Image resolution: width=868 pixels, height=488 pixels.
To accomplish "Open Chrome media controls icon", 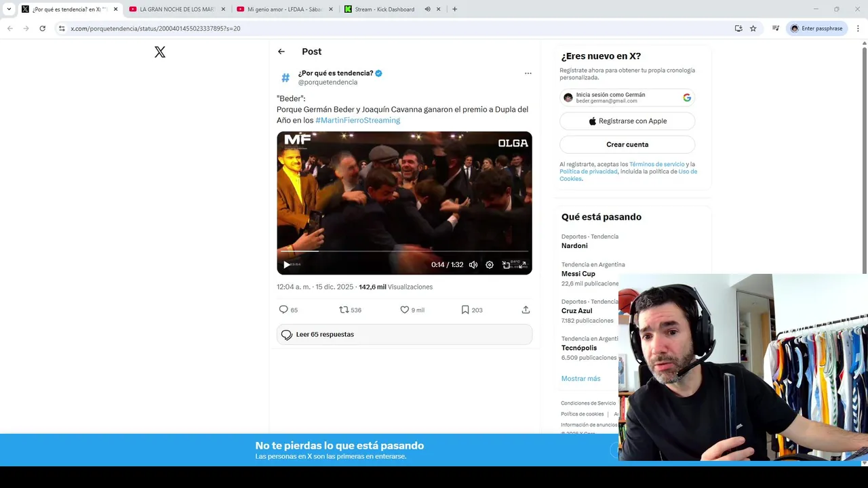I will (775, 28).
